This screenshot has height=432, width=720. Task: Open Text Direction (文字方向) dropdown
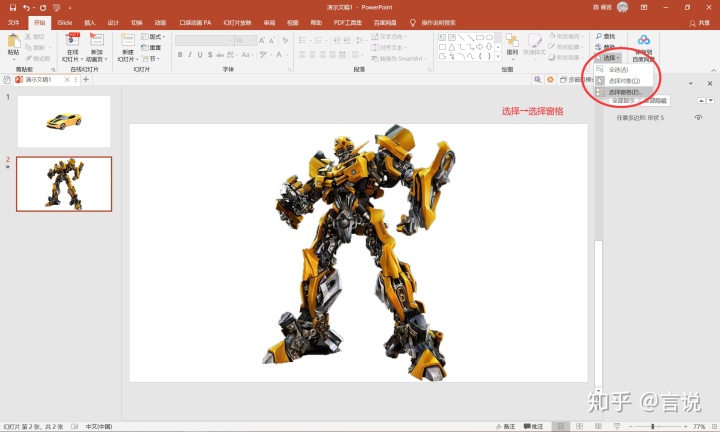coord(389,36)
